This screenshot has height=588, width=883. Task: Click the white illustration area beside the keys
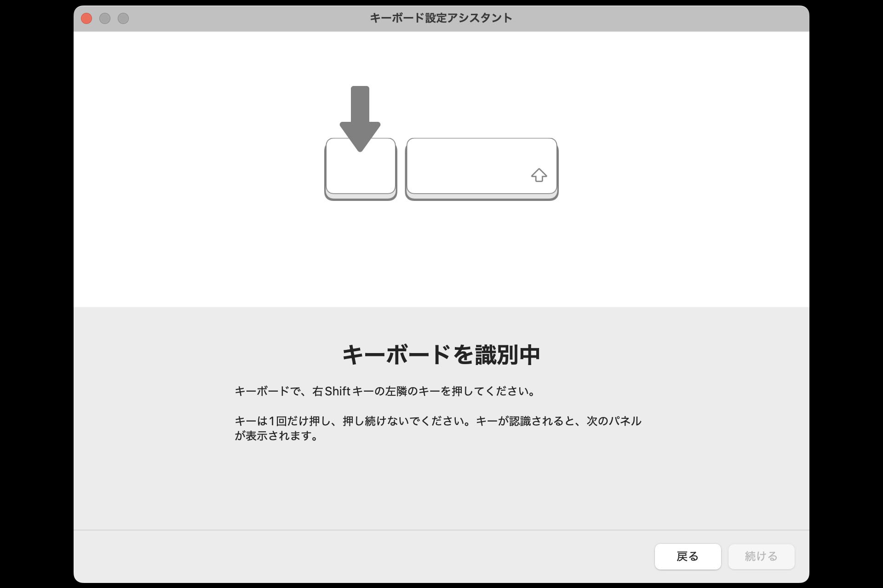681,169
